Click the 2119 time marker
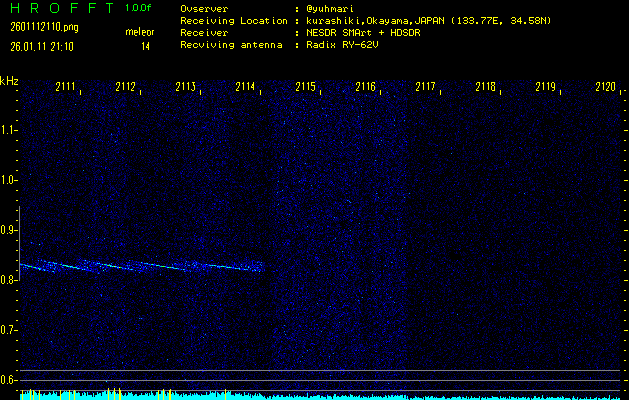This screenshot has width=629, height=400. click(x=546, y=86)
